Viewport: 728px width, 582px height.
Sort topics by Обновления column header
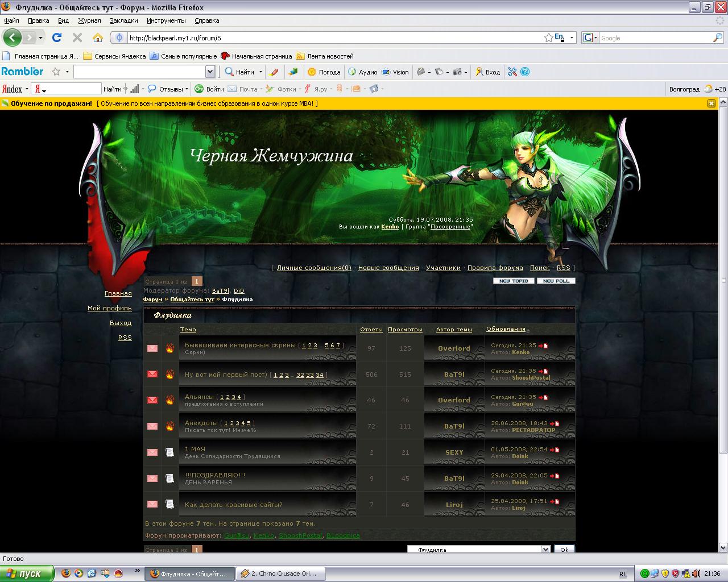(506, 329)
